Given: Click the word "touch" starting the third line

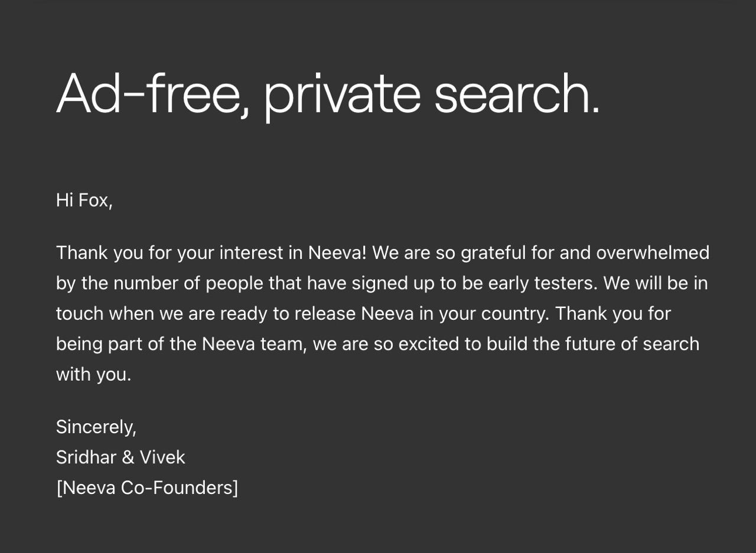Looking at the screenshot, I should 79,313.
